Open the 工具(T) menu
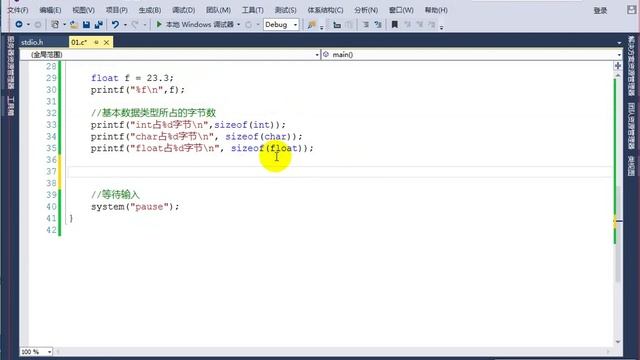Image resolution: width=640 pixels, height=360 pixels. (252, 10)
